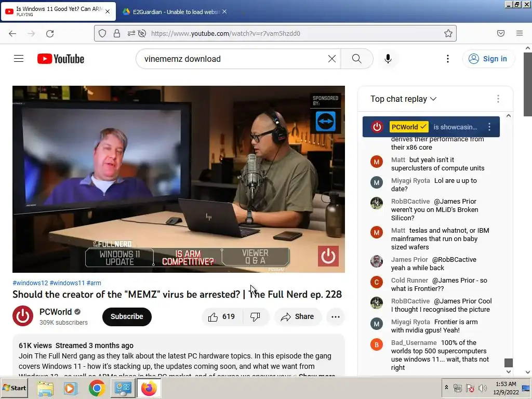532x399 pixels.
Task: Open YouTube settings three-dot menu
Action: pos(447,59)
